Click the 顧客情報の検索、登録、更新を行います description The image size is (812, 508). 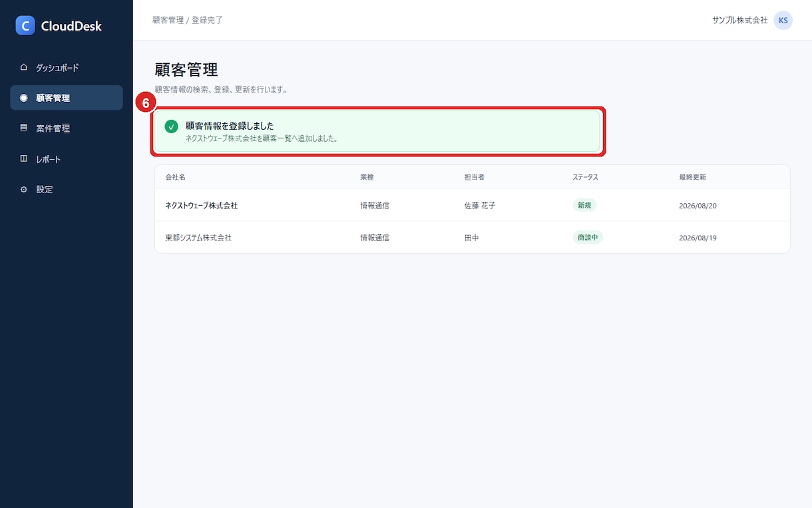tap(221, 89)
